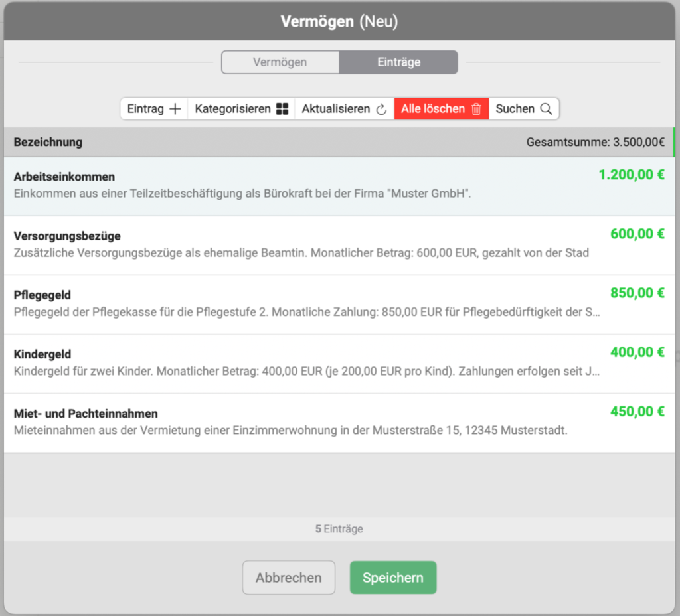Screen dimensions: 680x616
Task: Select the Versorgungsbezüge entry row
Action: coord(67,236)
